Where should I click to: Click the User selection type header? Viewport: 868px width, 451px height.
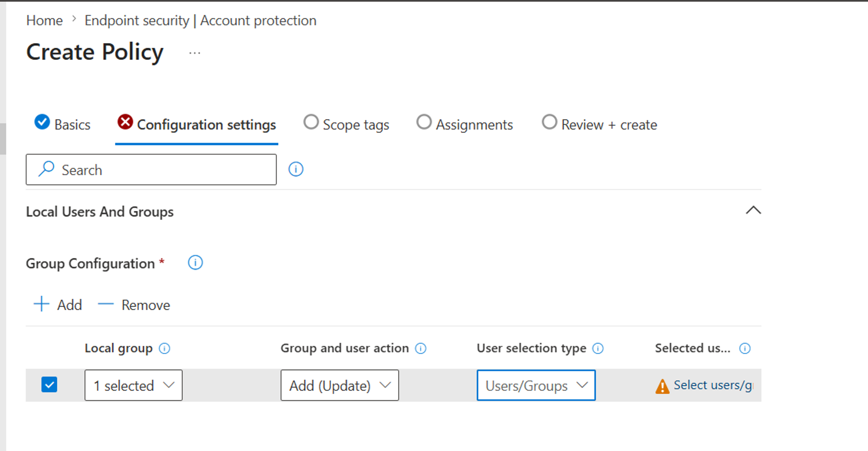531,348
